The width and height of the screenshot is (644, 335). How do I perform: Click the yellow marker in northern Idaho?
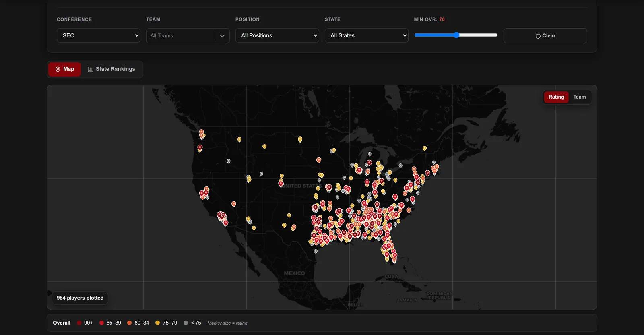(x=239, y=139)
